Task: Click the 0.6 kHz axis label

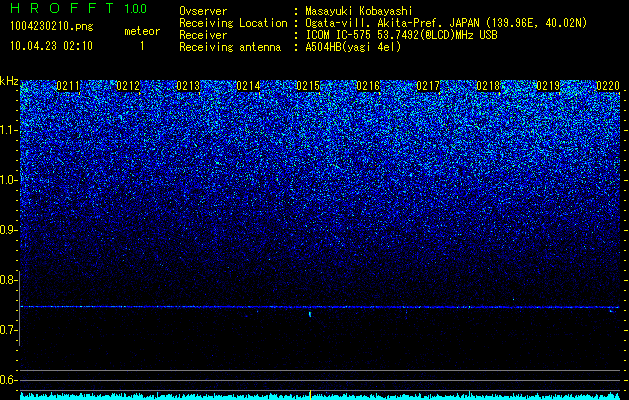Action: coord(8,380)
